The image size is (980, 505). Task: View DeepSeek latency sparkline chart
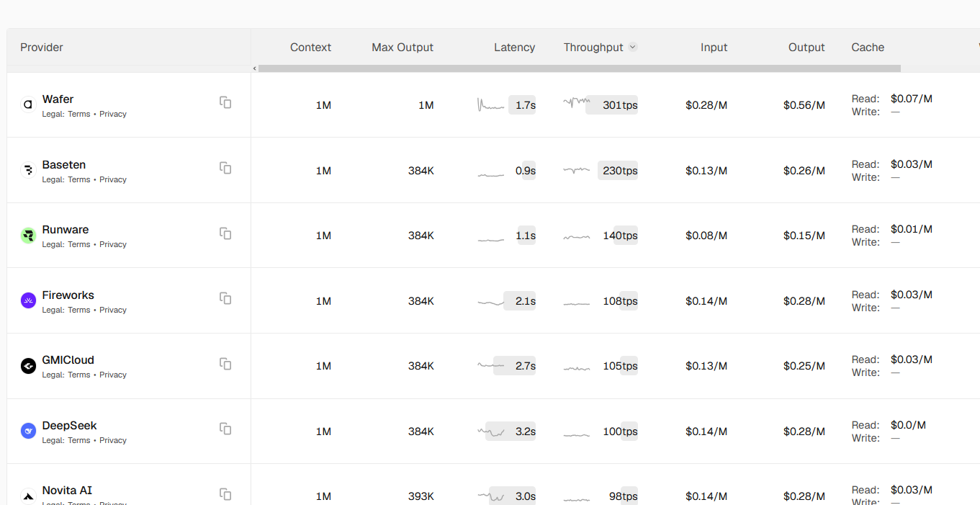click(x=490, y=432)
